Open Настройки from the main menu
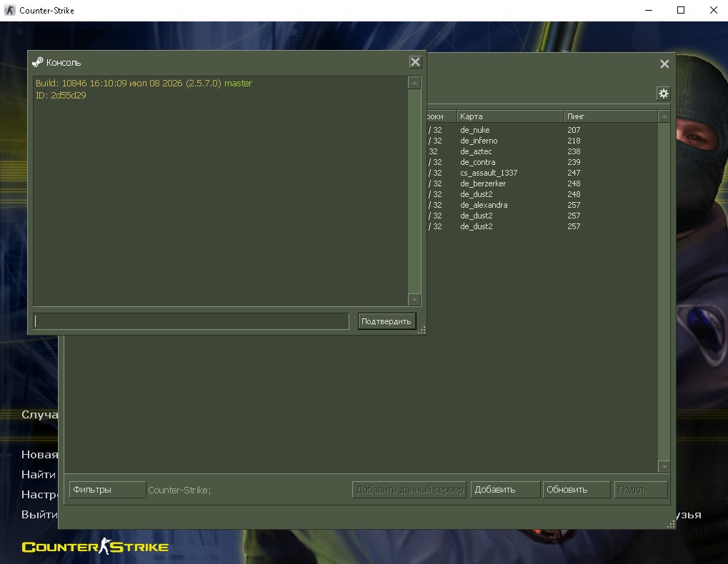 tap(39, 495)
